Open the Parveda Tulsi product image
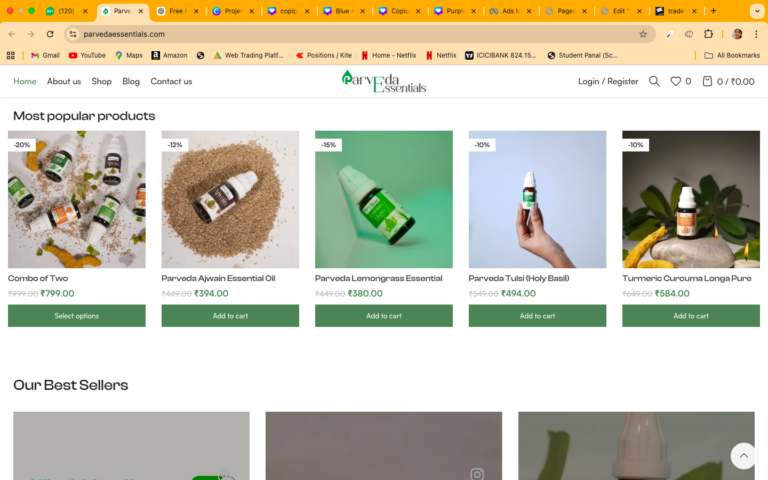This screenshot has width=768, height=480. [x=537, y=199]
